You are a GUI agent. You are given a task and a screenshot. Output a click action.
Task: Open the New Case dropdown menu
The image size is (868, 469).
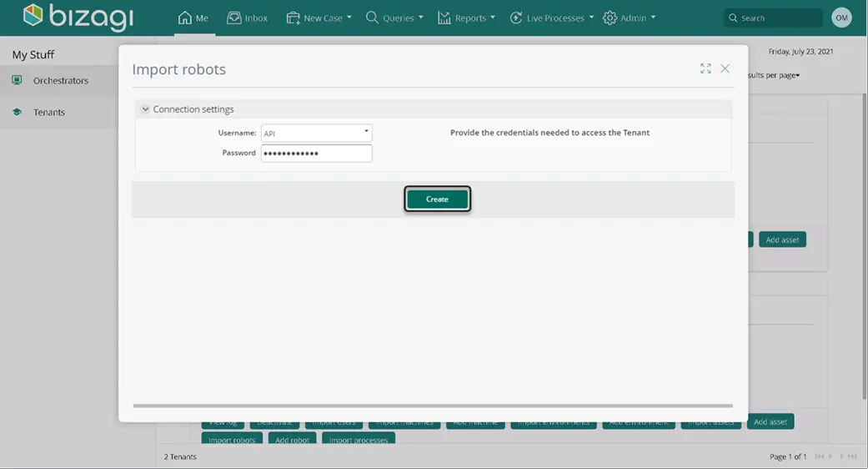point(319,18)
